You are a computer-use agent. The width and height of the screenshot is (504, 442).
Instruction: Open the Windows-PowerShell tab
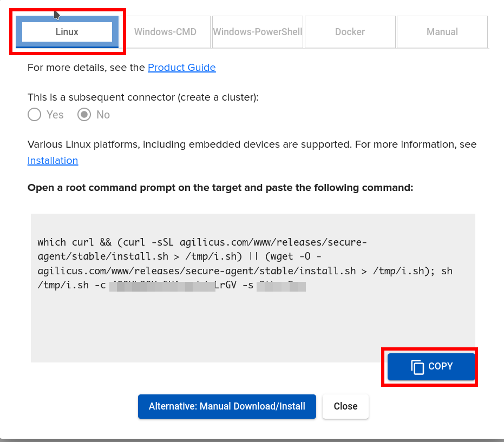click(258, 32)
